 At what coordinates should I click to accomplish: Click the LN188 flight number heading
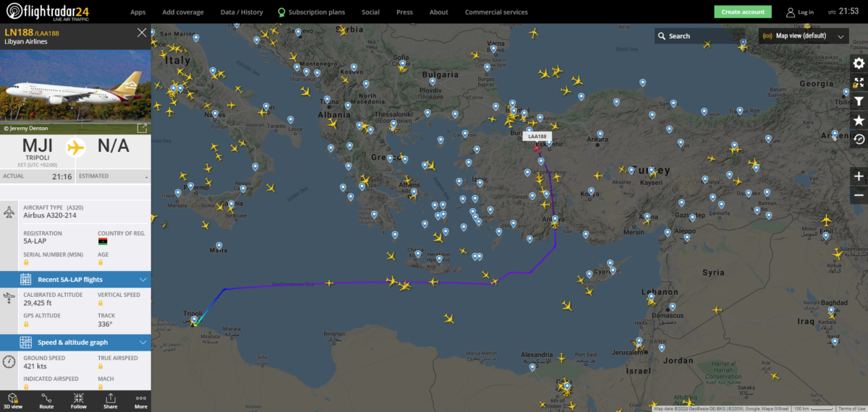[x=17, y=33]
